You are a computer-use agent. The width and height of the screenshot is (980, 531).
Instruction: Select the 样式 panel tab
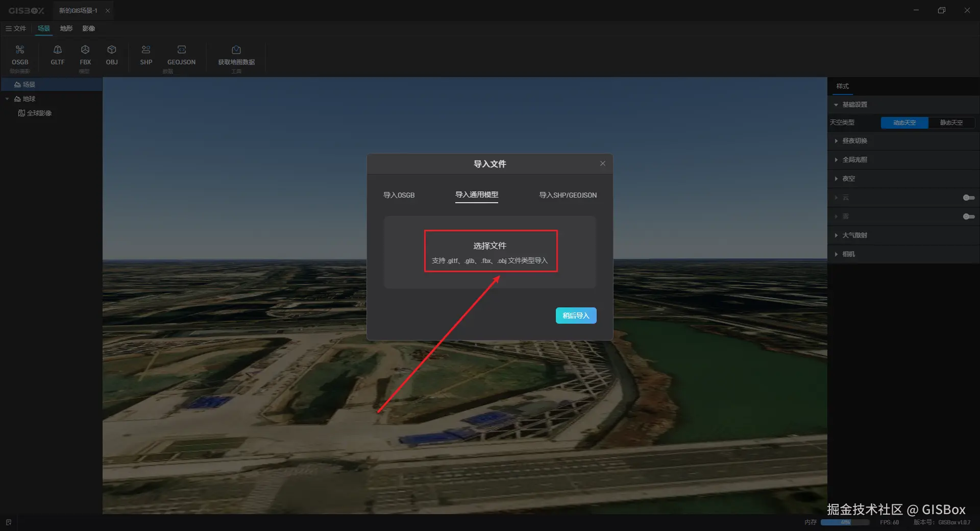tap(843, 86)
